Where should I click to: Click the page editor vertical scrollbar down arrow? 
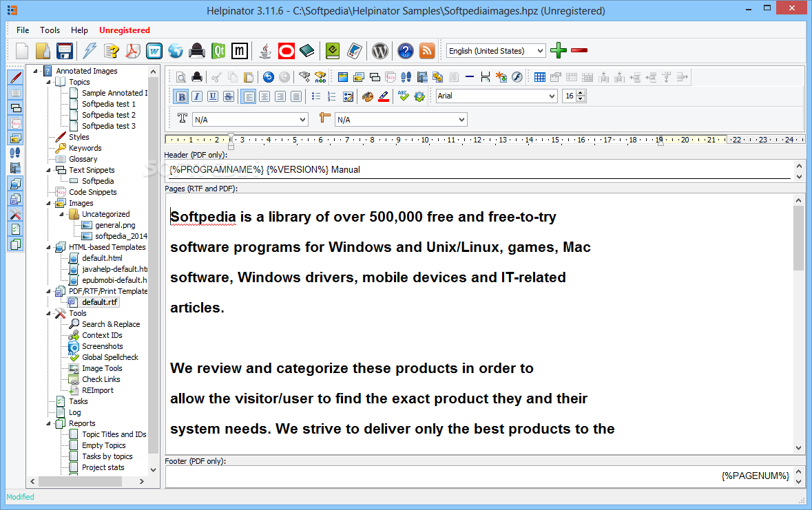[x=798, y=448]
